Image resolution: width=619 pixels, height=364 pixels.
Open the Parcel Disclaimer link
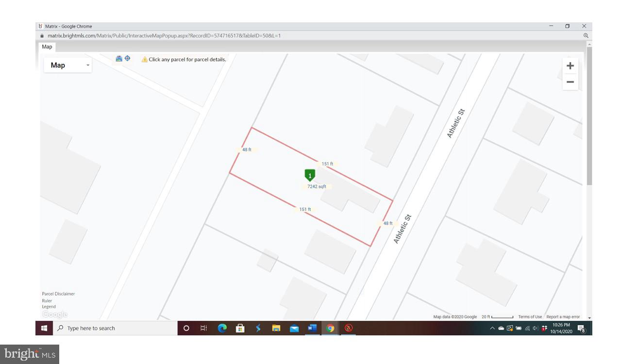[x=58, y=294]
